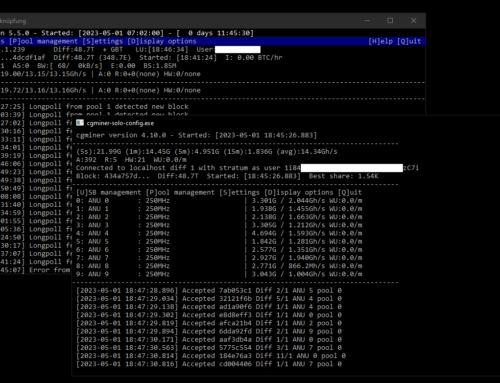Click the '6: ANU 6' device row
Viewport: 500px width, 383px height.
click(x=219, y=250)
